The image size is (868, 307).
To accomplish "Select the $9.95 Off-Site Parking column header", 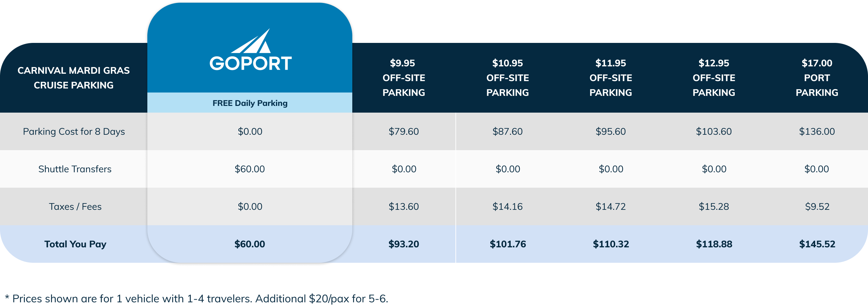I will [404, 78].
